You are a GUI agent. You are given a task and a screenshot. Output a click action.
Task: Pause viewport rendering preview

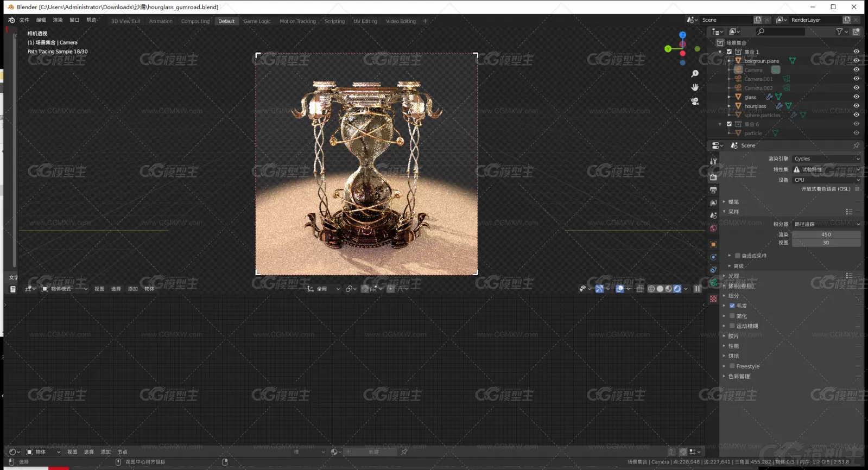click(x=698, y=289)
